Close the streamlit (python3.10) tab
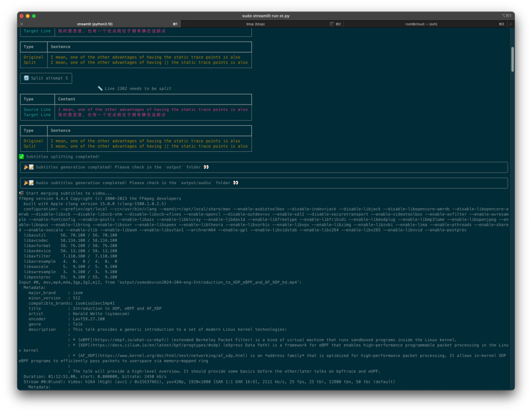 [21, 24]
